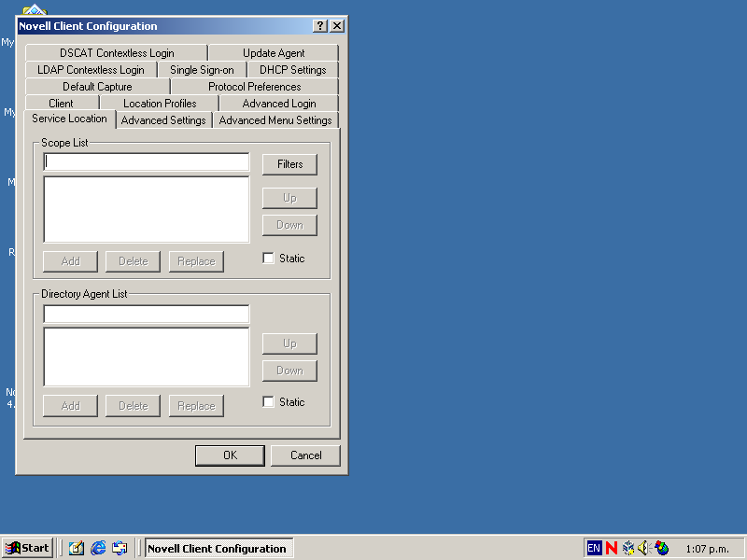Confirm settings with OK button
Viewport: 747px width, 560px height.
[x=230, y=455]
